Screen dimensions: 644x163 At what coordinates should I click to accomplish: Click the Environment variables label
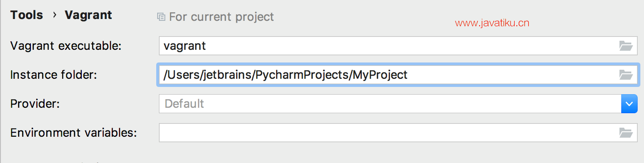(x=74, y=133)
